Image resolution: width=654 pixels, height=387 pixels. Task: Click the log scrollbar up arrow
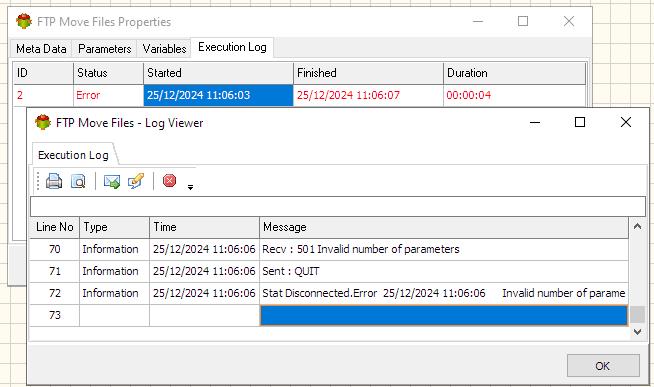[x=637, y=226]
